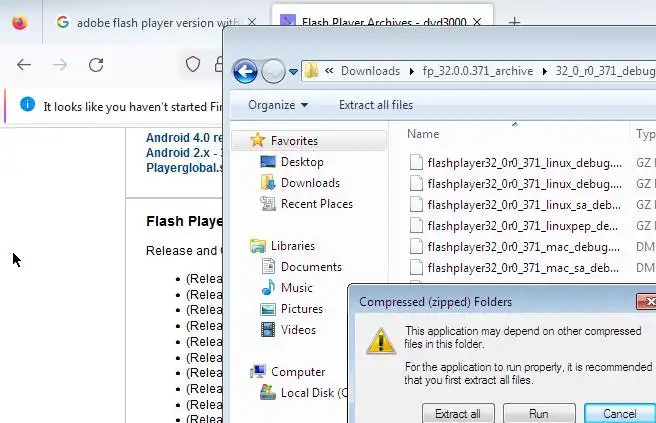Click the Pictures library icon
The width and height of the screenshot is (656, 423).
pyautogui.click(x=268, y=309)
